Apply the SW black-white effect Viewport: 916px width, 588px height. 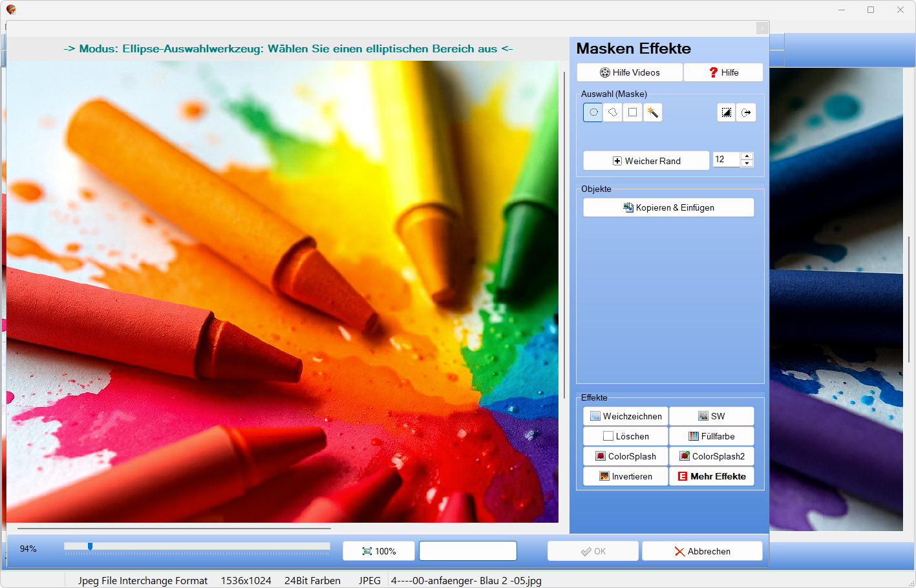click(711, 416)
